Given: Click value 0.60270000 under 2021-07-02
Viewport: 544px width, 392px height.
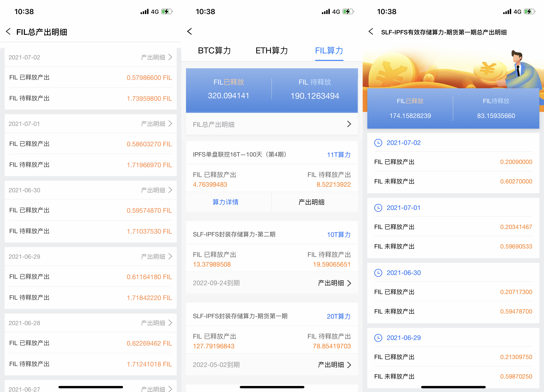Looking at the screenshot, I should pyautogui.click(x=516, y=181).
